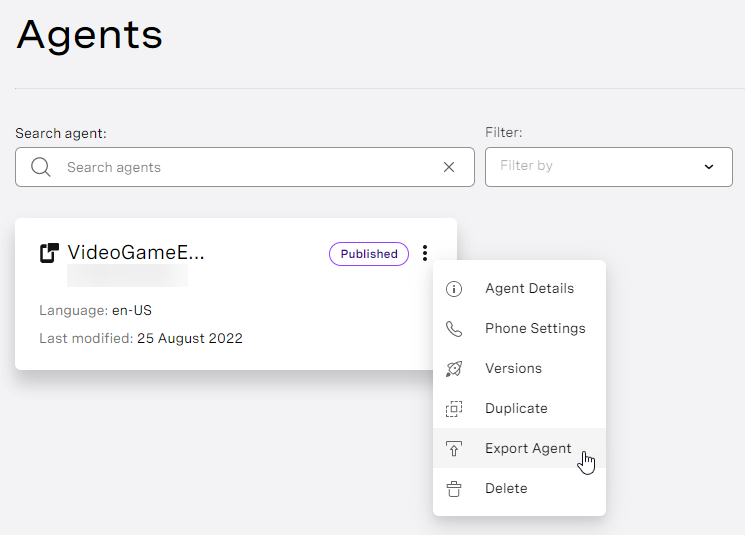Select Duplicate to copy the agent
Viewport: 745px width, 535px height.
point(519,408)
